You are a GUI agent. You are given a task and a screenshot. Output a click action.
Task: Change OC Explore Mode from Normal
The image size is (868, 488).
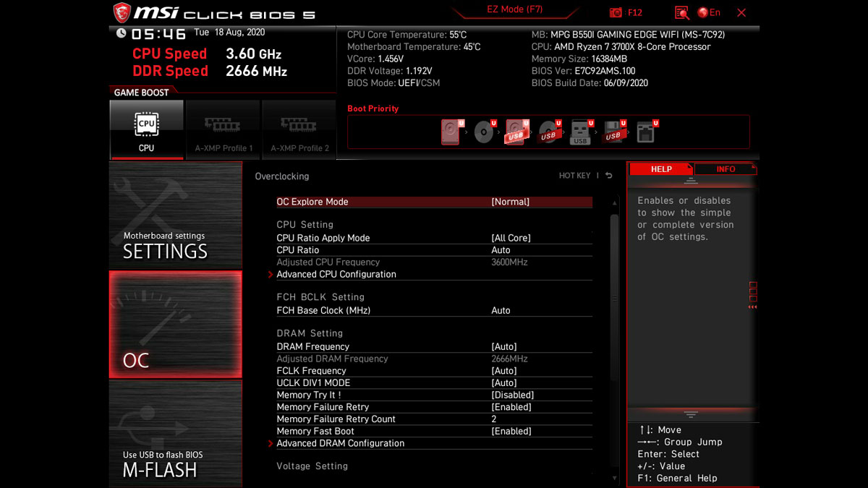pos(434,202)
